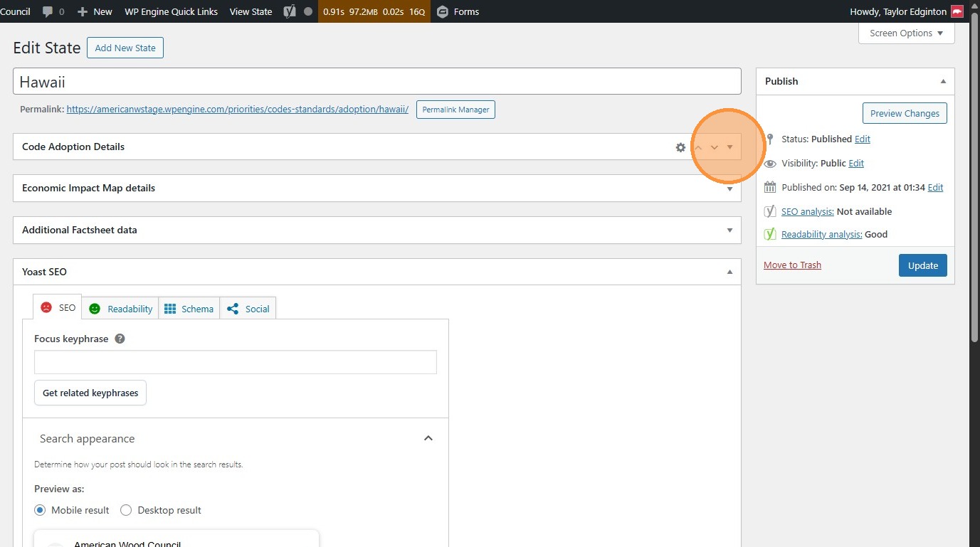
Task: Open the Forms icon in admin bar
Action: coord(443,11)
